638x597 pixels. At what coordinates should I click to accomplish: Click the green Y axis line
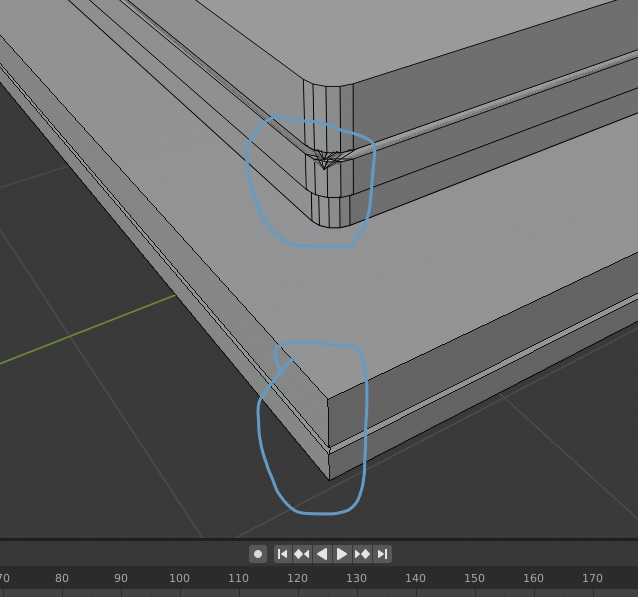pyautogui.click(x=87, y=330)
